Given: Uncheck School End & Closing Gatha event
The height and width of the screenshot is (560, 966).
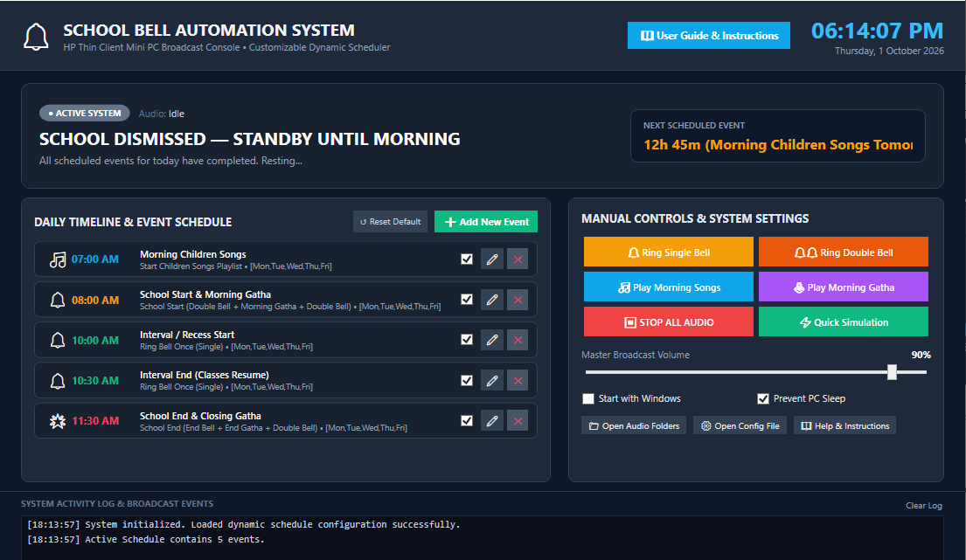Looking at the screenshot, I should 466,421.
